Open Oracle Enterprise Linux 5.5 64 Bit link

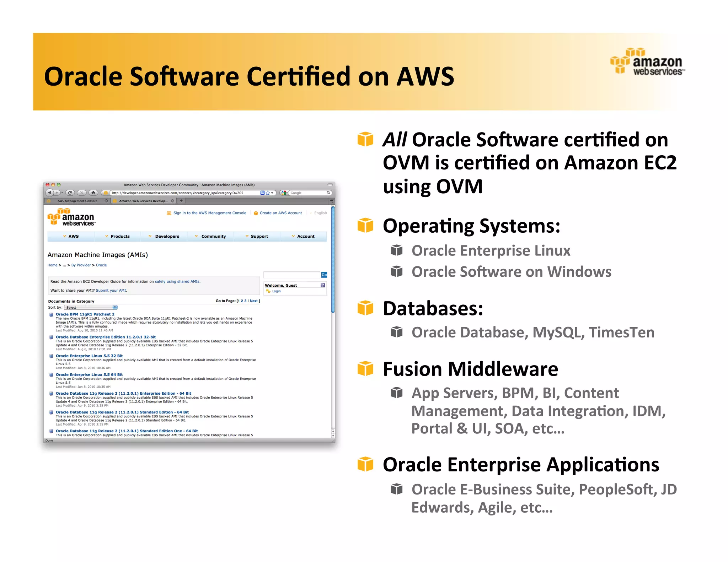(89, 374)
